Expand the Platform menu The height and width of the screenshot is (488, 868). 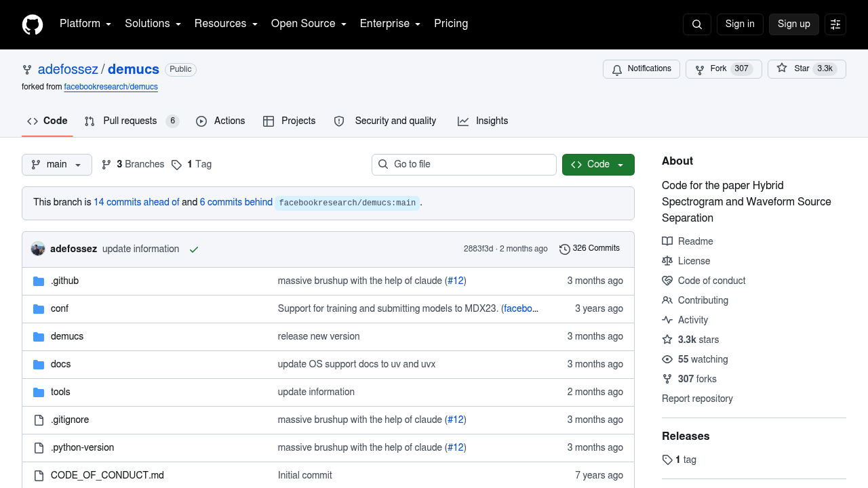(x=85, y=24)
